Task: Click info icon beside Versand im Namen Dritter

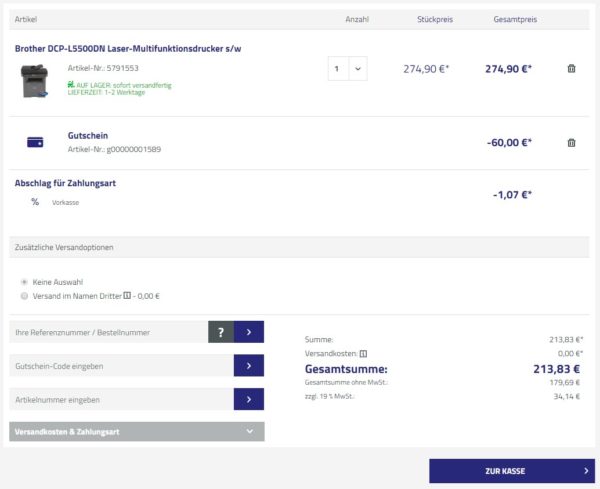Action: click(127, 296)
